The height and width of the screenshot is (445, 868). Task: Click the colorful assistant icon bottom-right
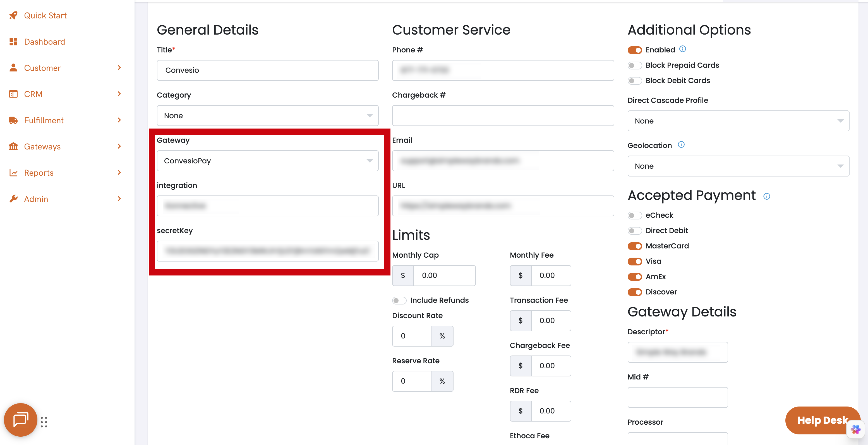855,429
